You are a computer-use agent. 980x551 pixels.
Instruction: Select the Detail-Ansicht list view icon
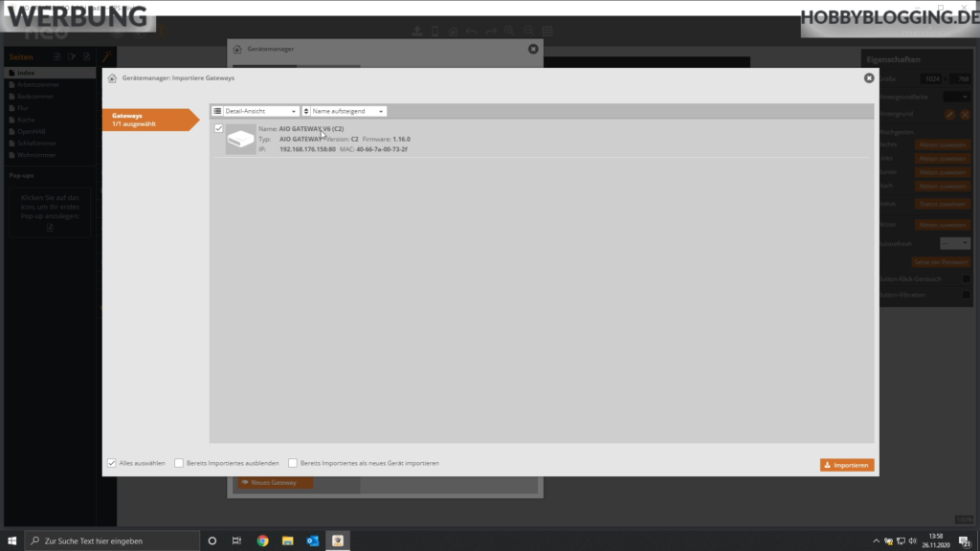[217, 111]
